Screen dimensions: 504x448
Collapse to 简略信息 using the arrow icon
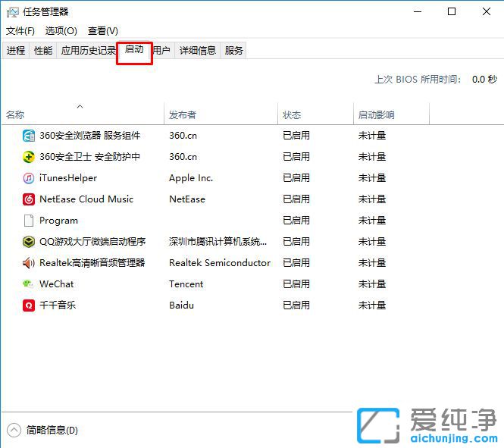pyautogui.click(x=14, y=430)
